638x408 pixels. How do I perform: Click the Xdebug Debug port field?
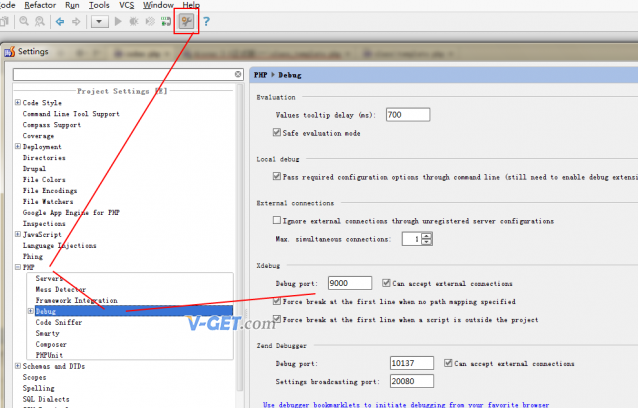click(x=350, y=283)
